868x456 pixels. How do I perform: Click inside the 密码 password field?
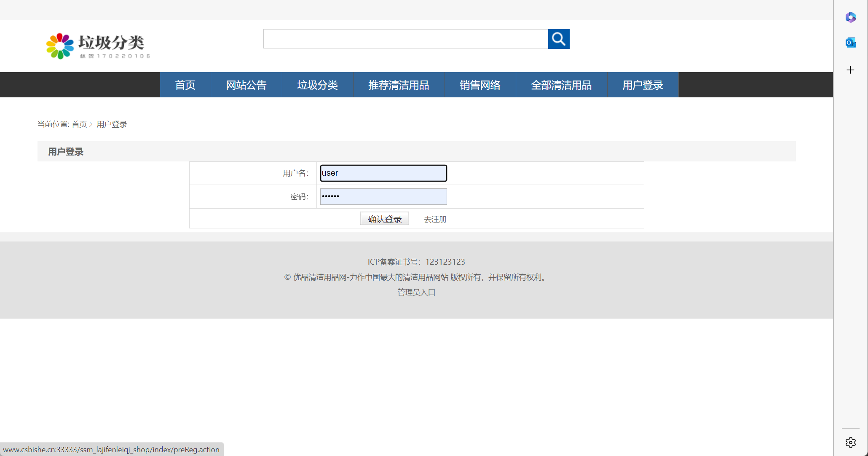[383, 196]
